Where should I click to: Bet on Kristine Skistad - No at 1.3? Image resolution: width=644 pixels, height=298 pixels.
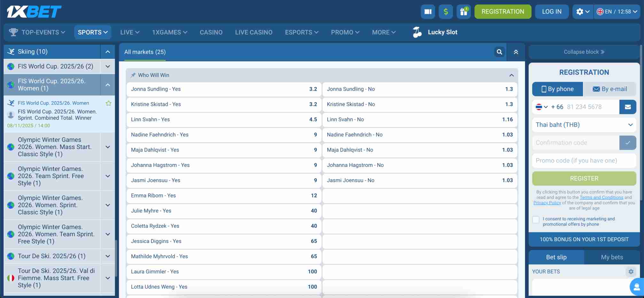[420, 104]
